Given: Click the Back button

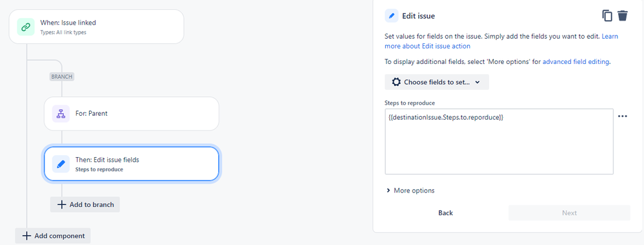Looking at the screenshot, I should [x=446, y=213].
